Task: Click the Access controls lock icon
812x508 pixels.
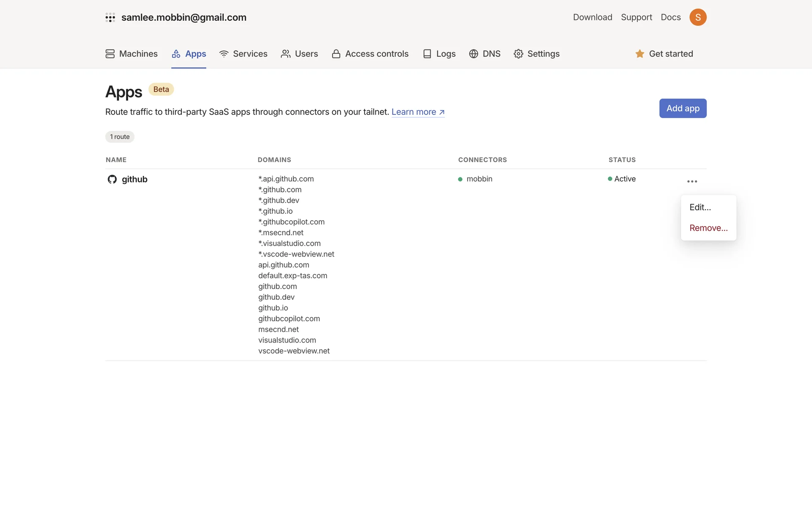Action: [336, 54]
